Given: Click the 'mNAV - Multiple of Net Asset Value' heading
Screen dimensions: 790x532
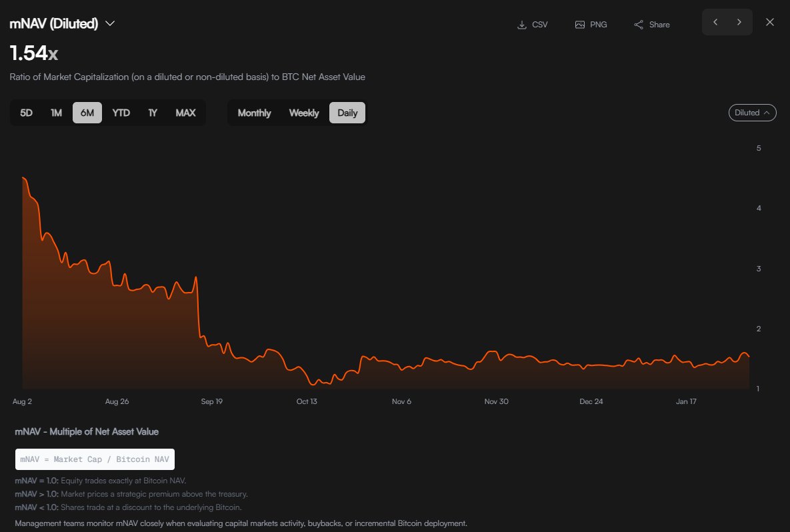Looking at the screenshot, I should [x=87, y=432].
